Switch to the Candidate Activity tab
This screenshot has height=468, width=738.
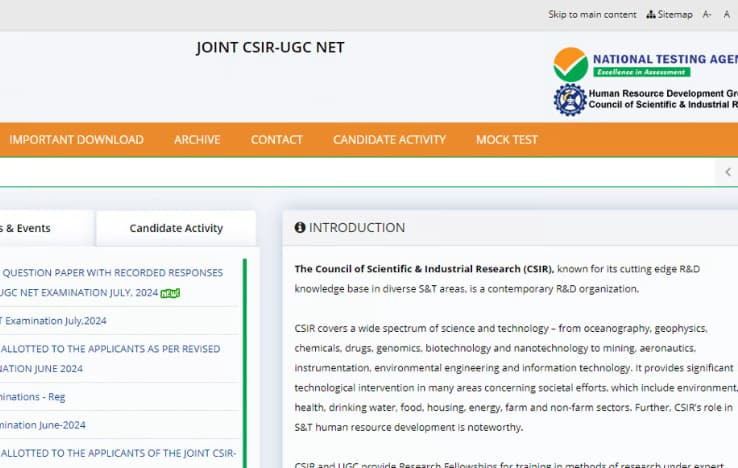click(x=176, y=228)
